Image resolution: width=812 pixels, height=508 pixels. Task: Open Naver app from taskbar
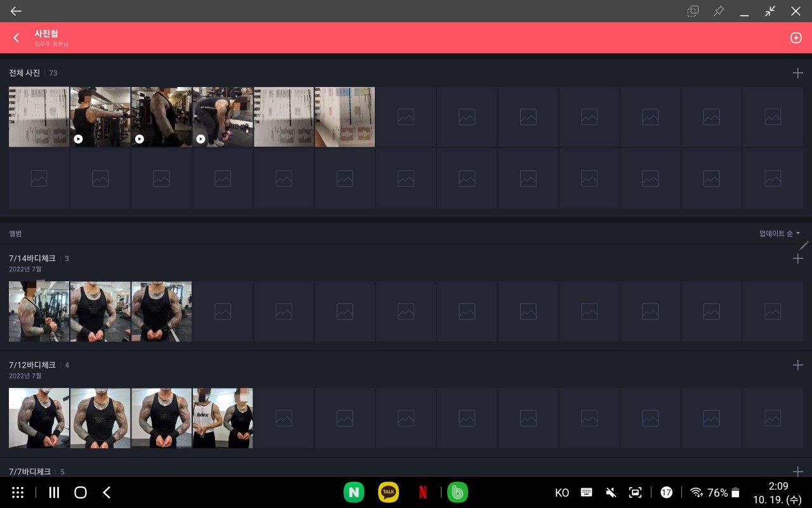tap(354, 492)
